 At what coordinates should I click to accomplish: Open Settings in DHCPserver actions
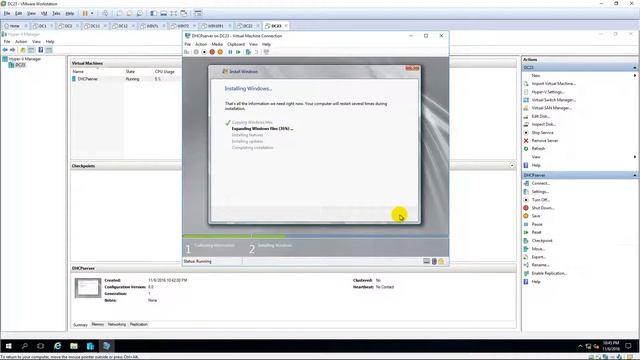coord(540,191)
